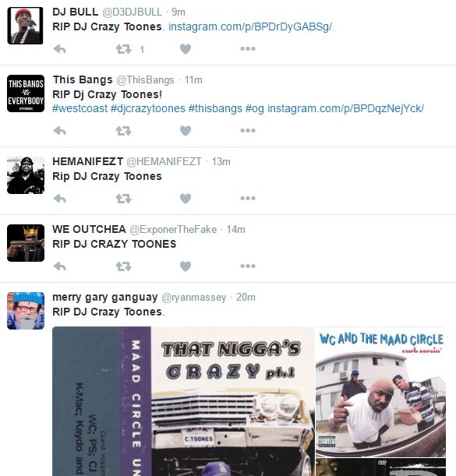Click the #westcoast hashtag
The width and height of the screenshot is (456, 476).
point(80,108)
